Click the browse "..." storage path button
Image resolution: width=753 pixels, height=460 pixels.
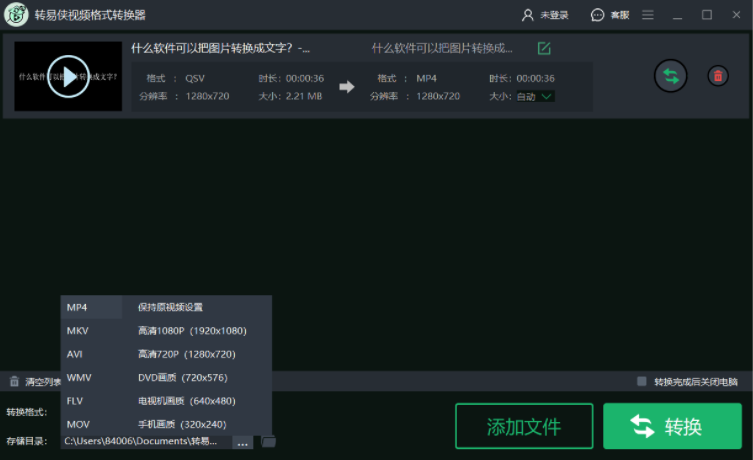coord(243,441)
